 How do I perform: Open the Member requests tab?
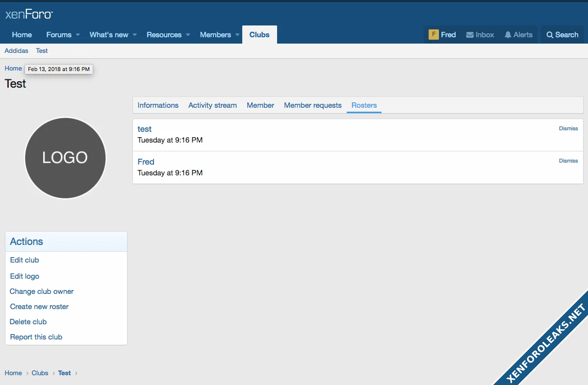point(312,105)
